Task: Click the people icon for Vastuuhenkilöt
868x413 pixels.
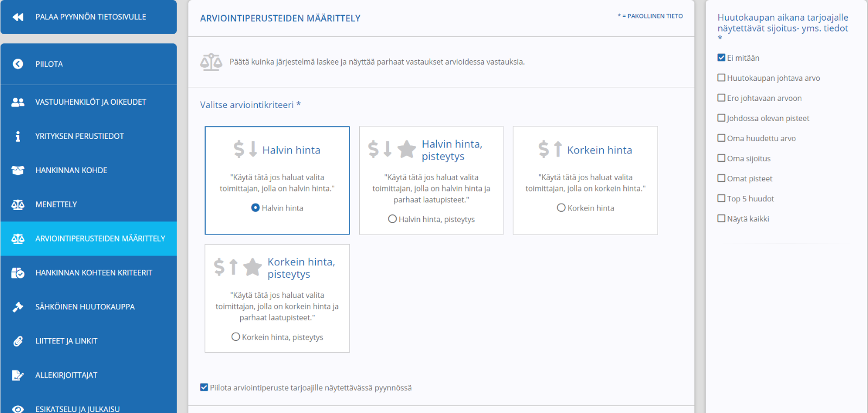Action: coord(18,102)
